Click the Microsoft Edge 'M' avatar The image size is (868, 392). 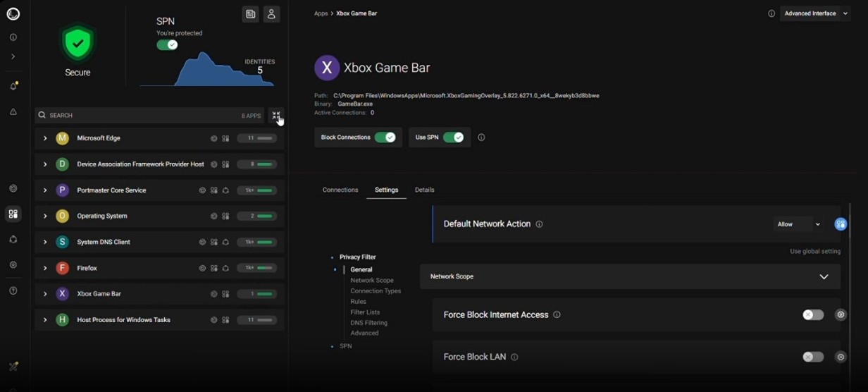click(62, 138)
